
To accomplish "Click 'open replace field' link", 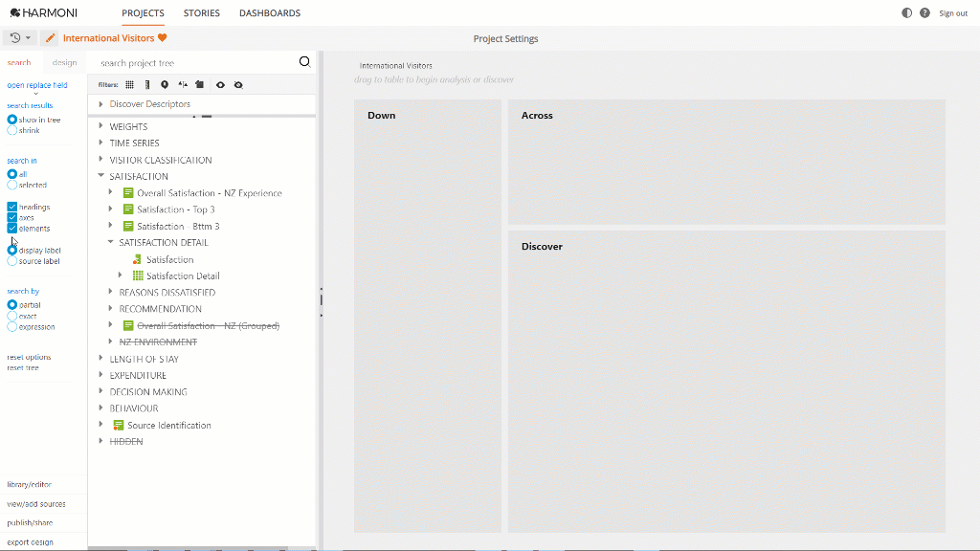I will [37, 85].
